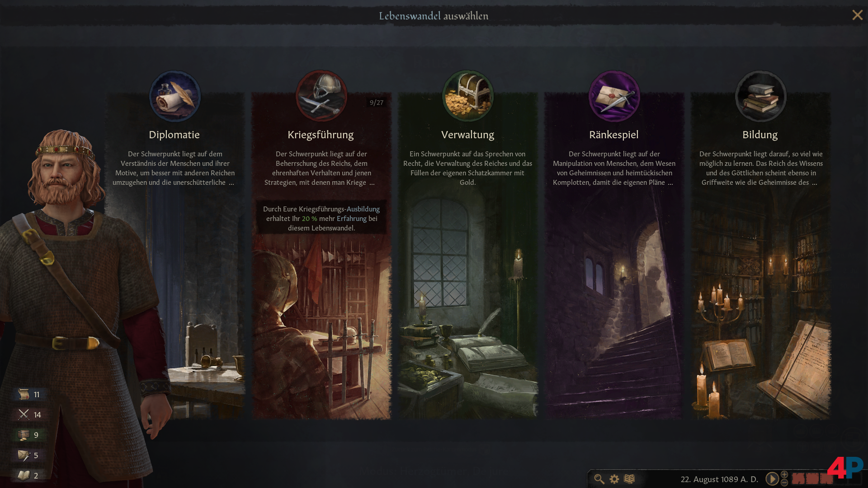The height and width of the screenshot is (488, 868).
Task: Expand the truncated Ränkespiel description ellipsis
Action: point(670,183)
